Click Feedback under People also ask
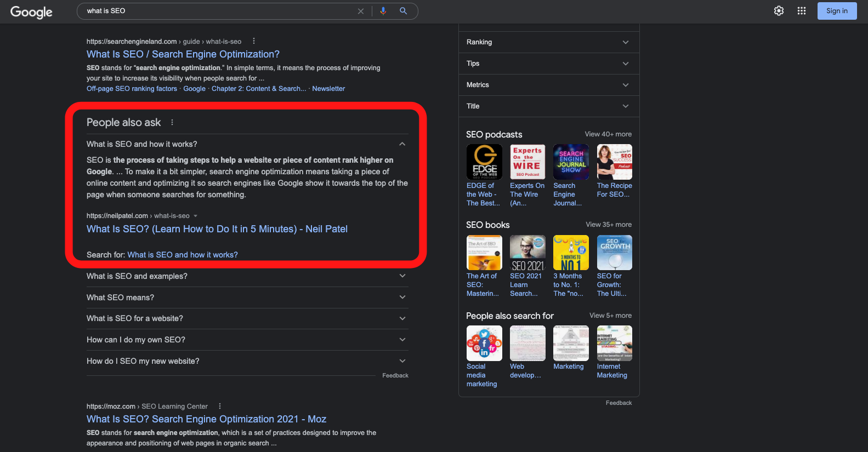 point(395,376)
